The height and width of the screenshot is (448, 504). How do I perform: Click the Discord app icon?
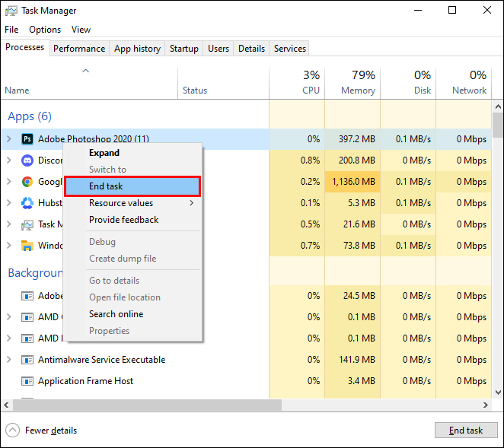point(27,160)
